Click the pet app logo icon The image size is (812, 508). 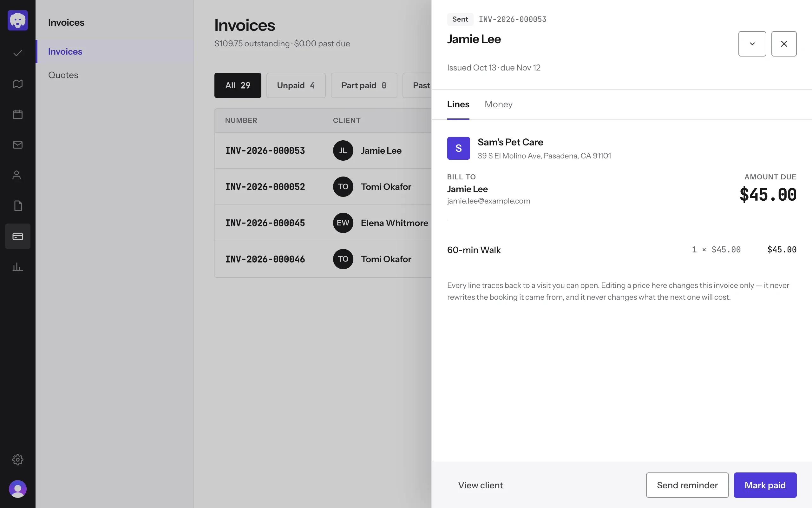click(18, 20)
